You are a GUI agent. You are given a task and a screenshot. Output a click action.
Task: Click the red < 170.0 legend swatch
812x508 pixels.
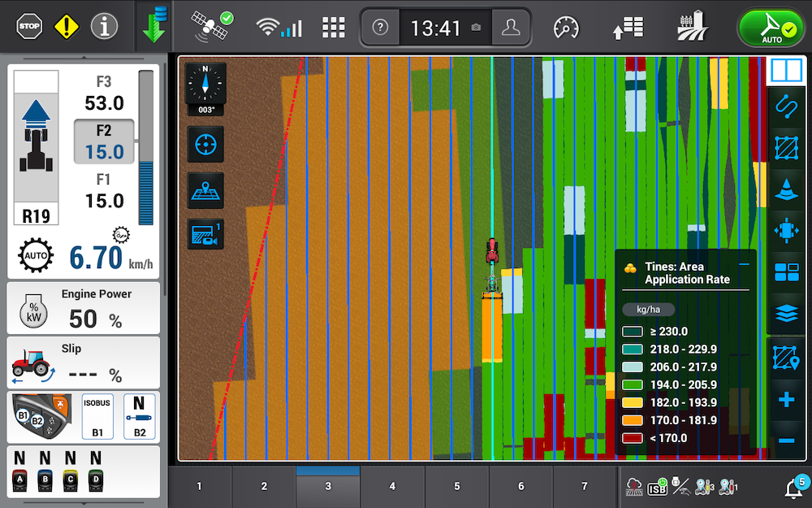point(633,438)
